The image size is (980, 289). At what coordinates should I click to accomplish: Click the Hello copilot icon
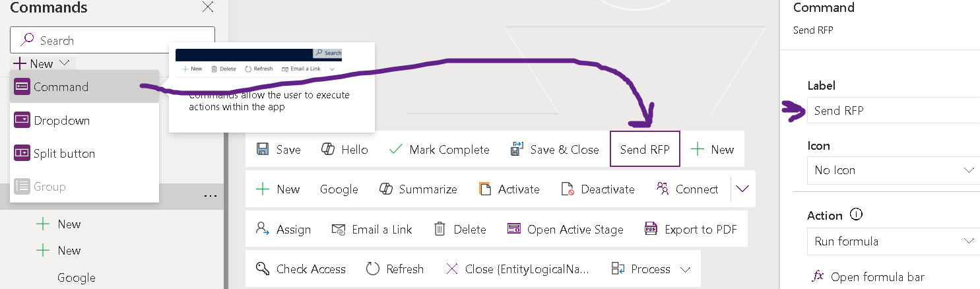(328, 149)
